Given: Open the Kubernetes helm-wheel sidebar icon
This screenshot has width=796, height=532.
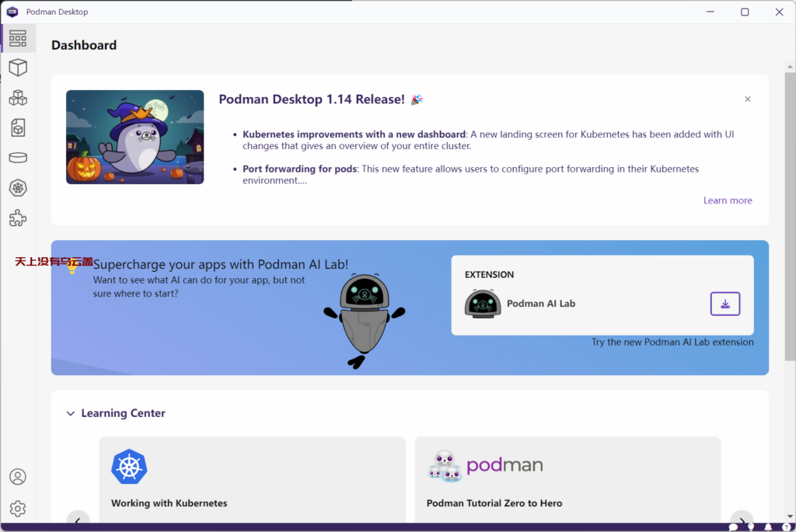Looking at the screenshot, I should coord(18,188).
